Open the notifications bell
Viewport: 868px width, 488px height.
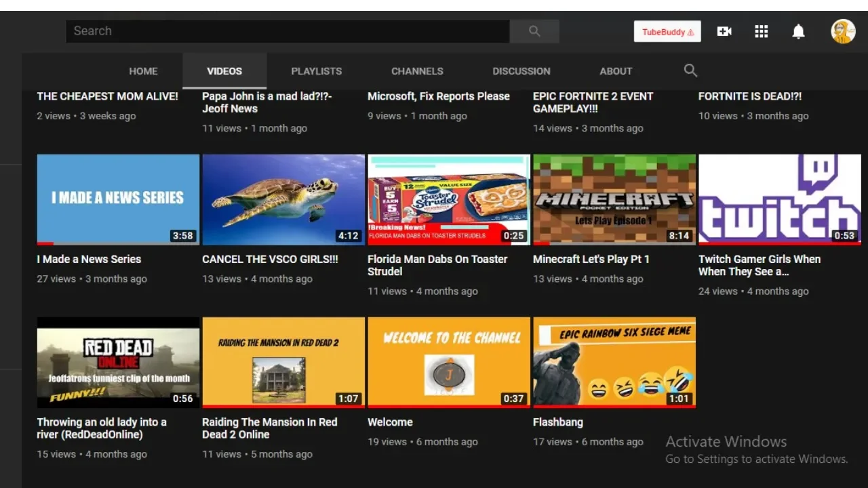coord(798,31)
